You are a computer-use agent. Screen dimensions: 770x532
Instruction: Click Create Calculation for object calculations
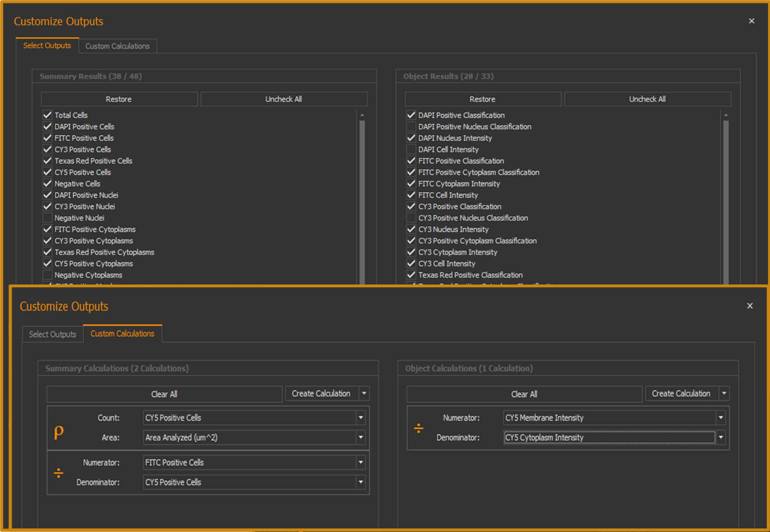(681, 393)
